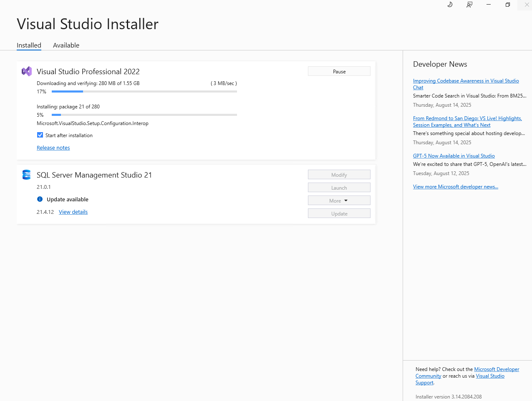Click Installer version 3.14.2084.208 text
The image size is (532, 401).
pyautogui.click(x=449, y=397)
